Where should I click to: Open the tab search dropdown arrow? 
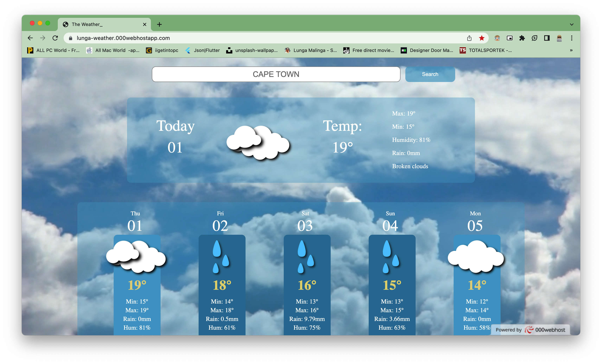point(572,24)
